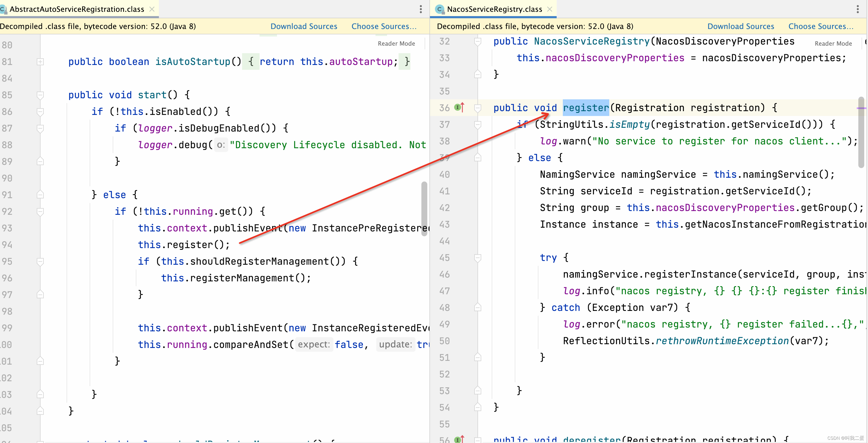Click fold end marker at line 51

click(x=477, y=357)
